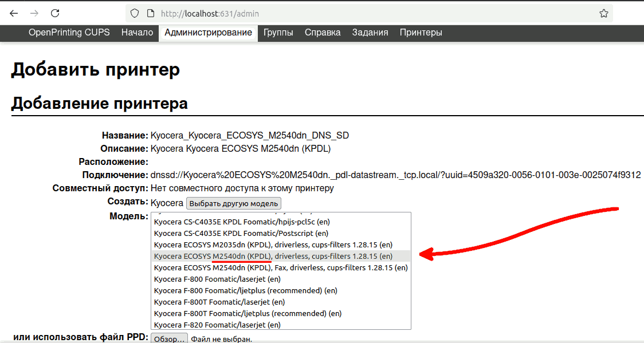Switch to the Задания tab
The height and width of the screenshot is (343, 644).
point(370,33)
